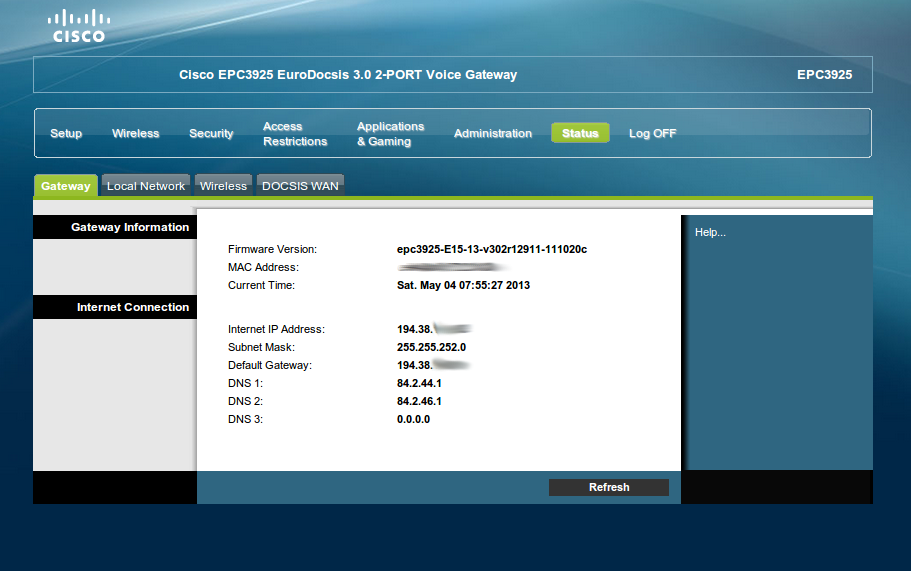Click the MAC Address label
This screenshot has width=911, height=571.
pyautogui.click(x=263, y=267)
